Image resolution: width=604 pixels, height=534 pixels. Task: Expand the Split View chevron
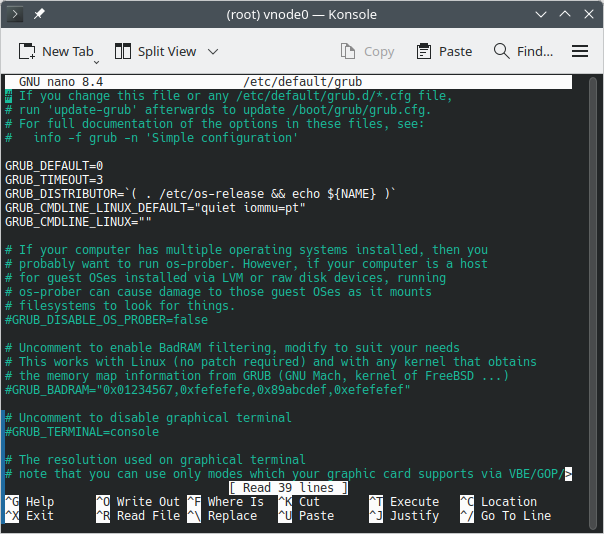(213, 52)
